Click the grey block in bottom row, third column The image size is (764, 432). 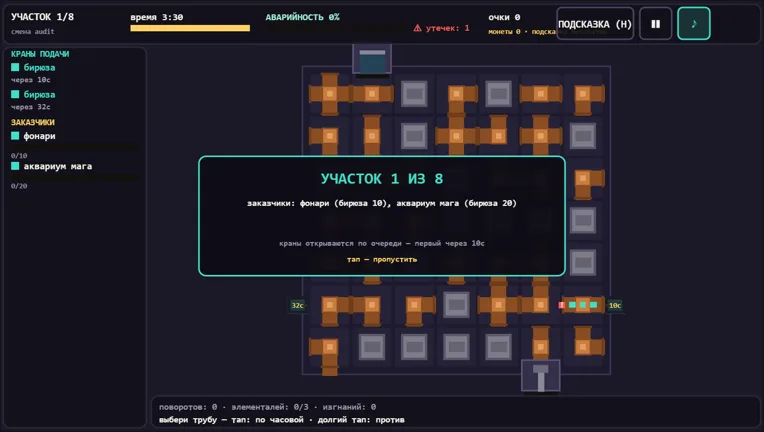pos(414,347)
